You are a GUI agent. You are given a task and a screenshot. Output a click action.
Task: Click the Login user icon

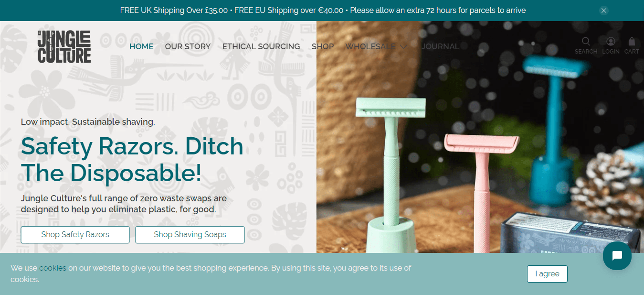click(611, 42)
